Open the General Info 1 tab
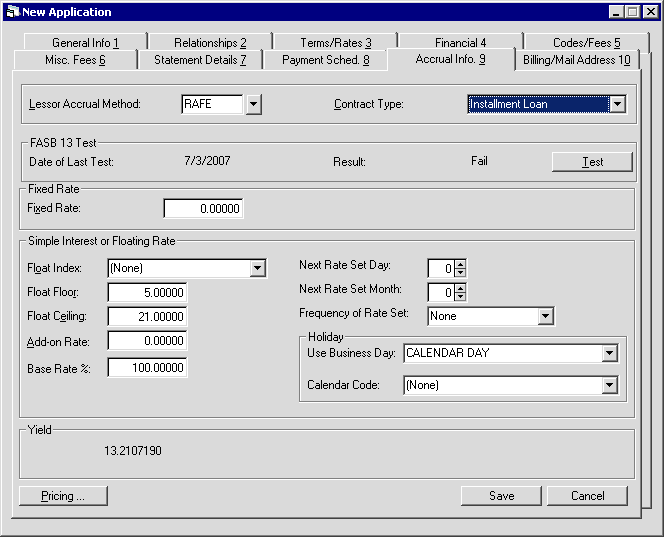664x537 pixels. tap(85, 42)
